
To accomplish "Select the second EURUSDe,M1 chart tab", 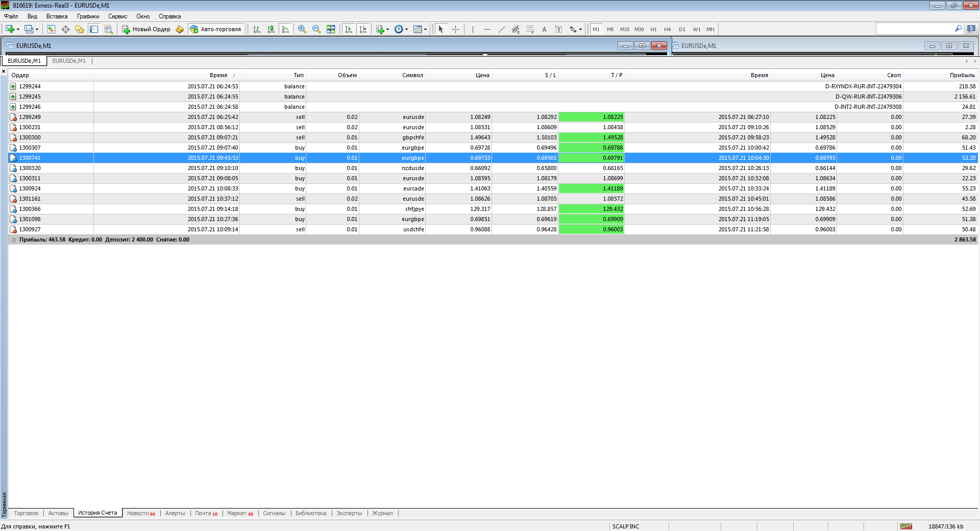I will [x=69, y=61].
